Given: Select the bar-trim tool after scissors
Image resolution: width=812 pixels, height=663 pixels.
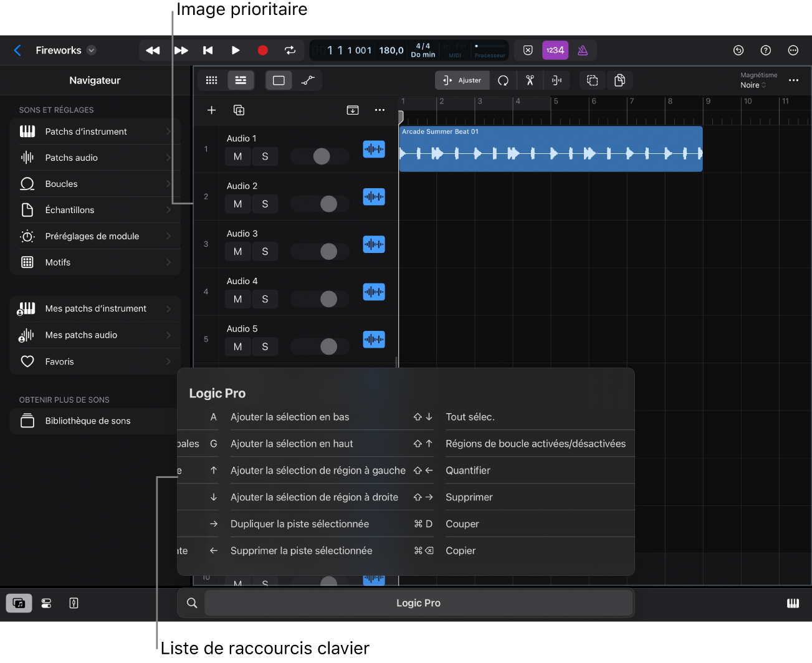Looking at the screenshot, I should point(556,80).
